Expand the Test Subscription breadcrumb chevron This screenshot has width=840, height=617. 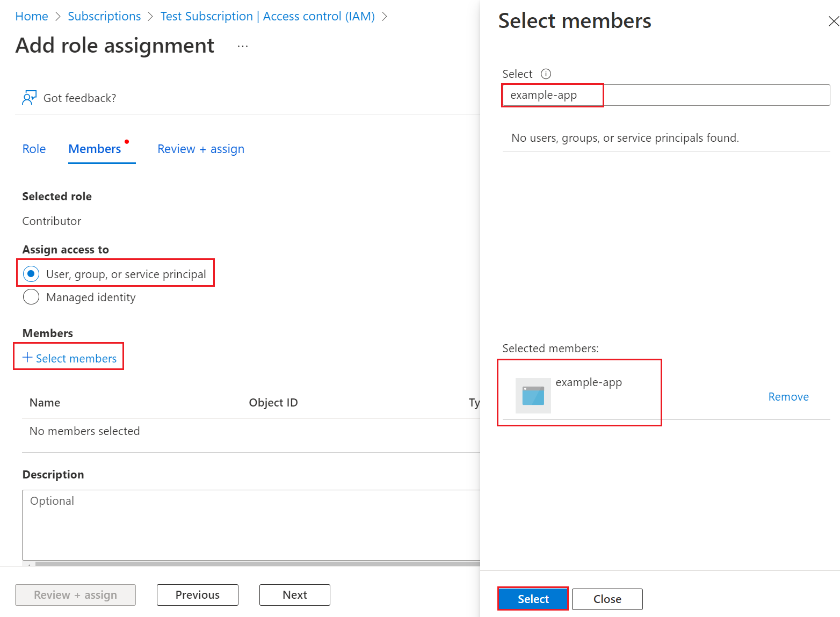click(385, 16)
